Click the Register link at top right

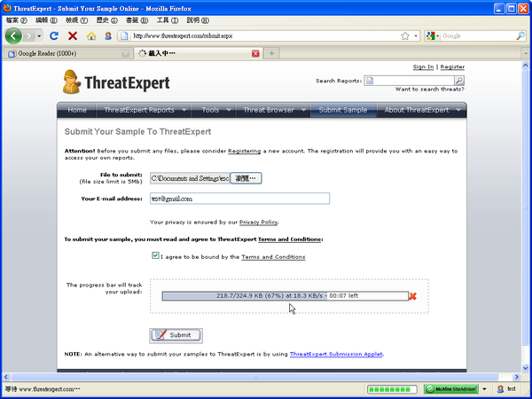point(452,66)
